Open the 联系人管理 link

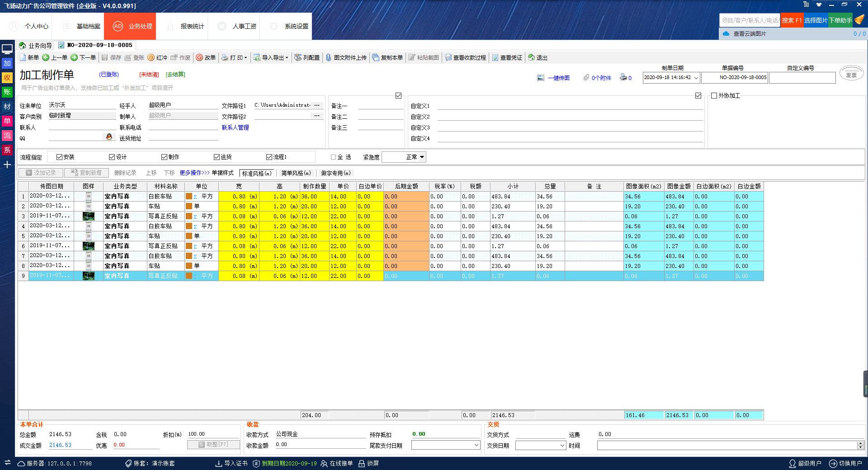[235, 128]
